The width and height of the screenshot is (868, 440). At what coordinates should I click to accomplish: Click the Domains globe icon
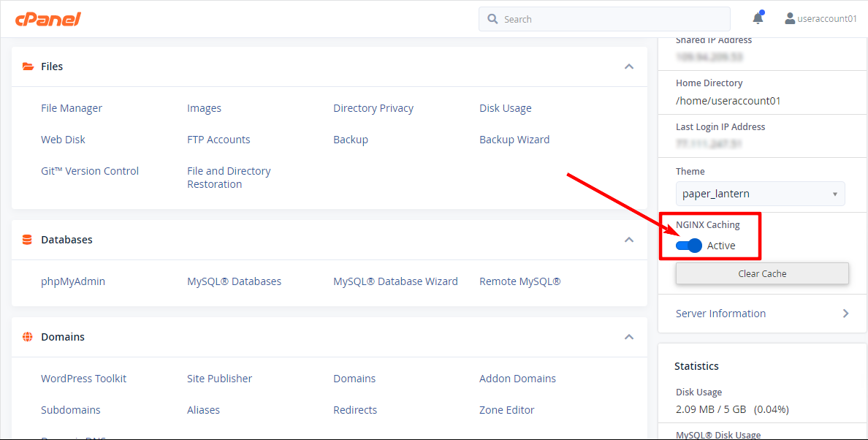tap(28, 337)
